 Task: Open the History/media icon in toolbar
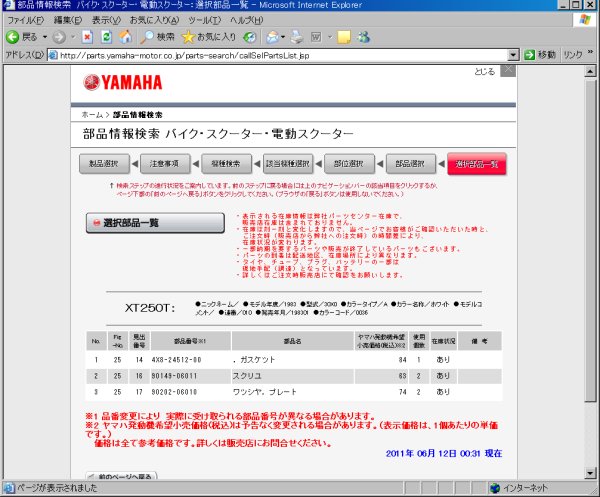250,37
